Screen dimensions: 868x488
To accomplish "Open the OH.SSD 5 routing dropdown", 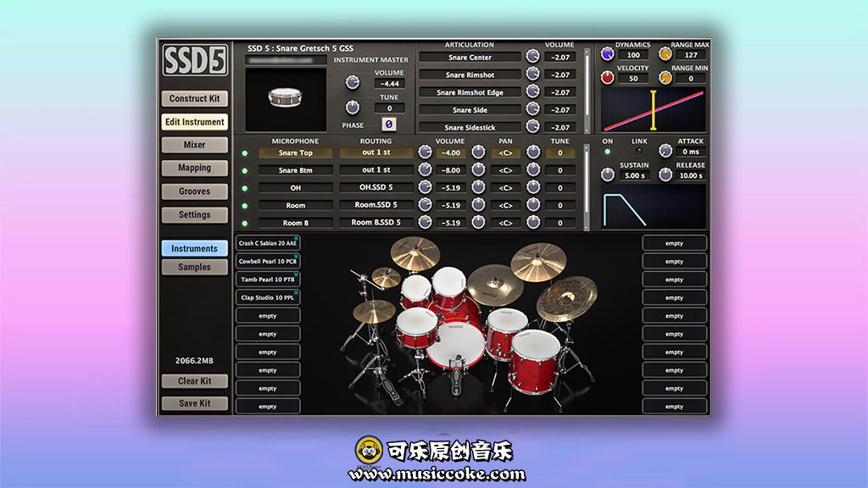I will [x=376, y=187].
